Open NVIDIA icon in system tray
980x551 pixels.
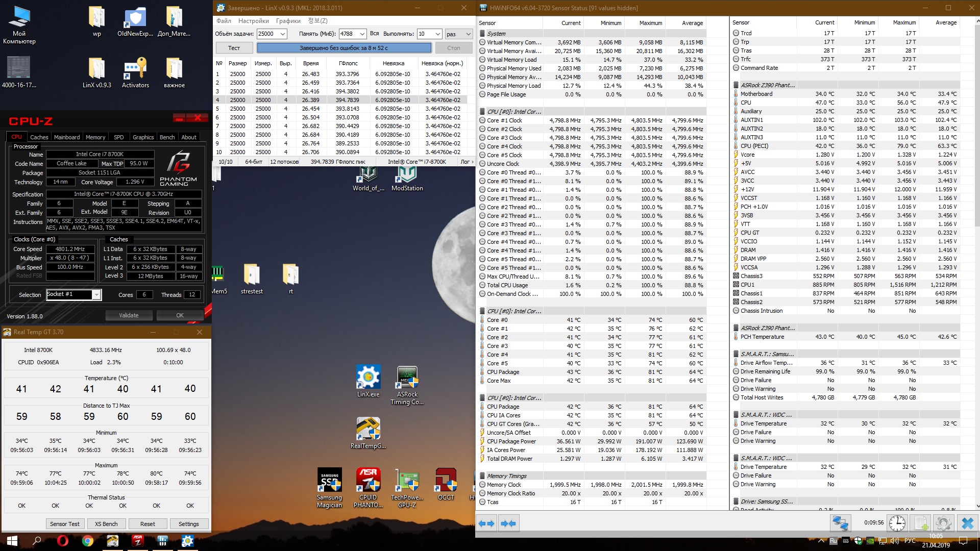coord(870,541)
